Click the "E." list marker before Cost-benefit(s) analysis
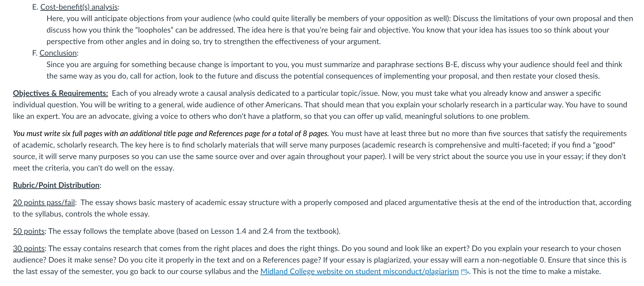Screen dimensions: 644x286 click(35, 7)
